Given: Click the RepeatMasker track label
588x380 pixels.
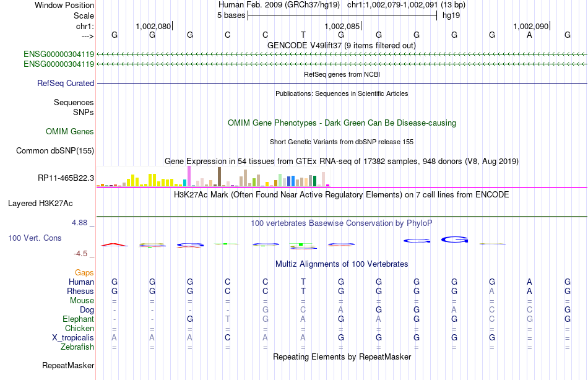Looking at the screenshot, I should point(68,365).
